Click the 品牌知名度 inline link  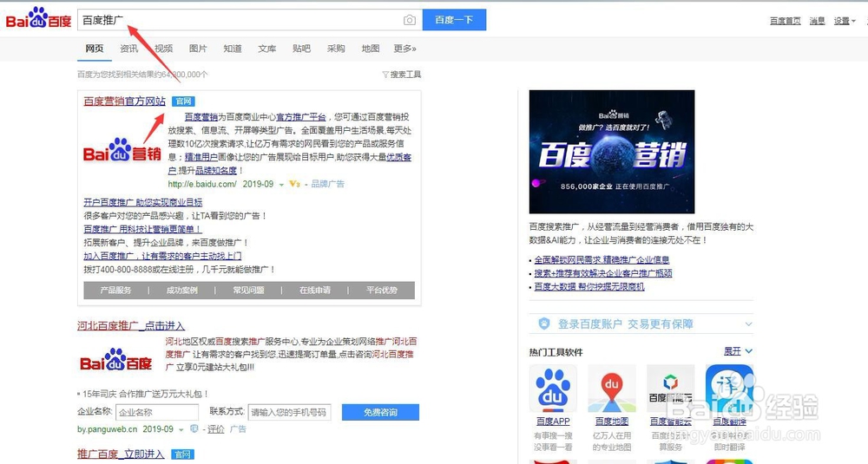tap(215, 171)
